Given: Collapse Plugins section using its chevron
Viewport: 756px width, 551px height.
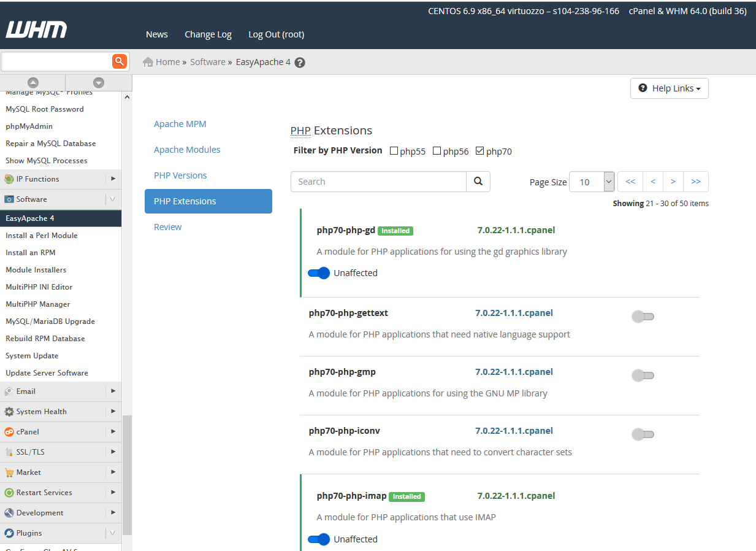Looking at the screenshot, I should point(113,533).
